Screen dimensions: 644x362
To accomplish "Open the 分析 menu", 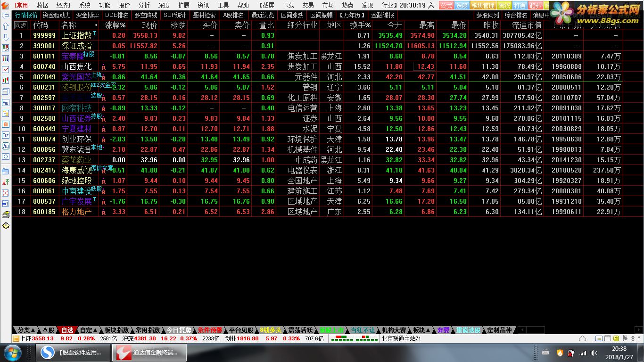I will tap(144, 5).
